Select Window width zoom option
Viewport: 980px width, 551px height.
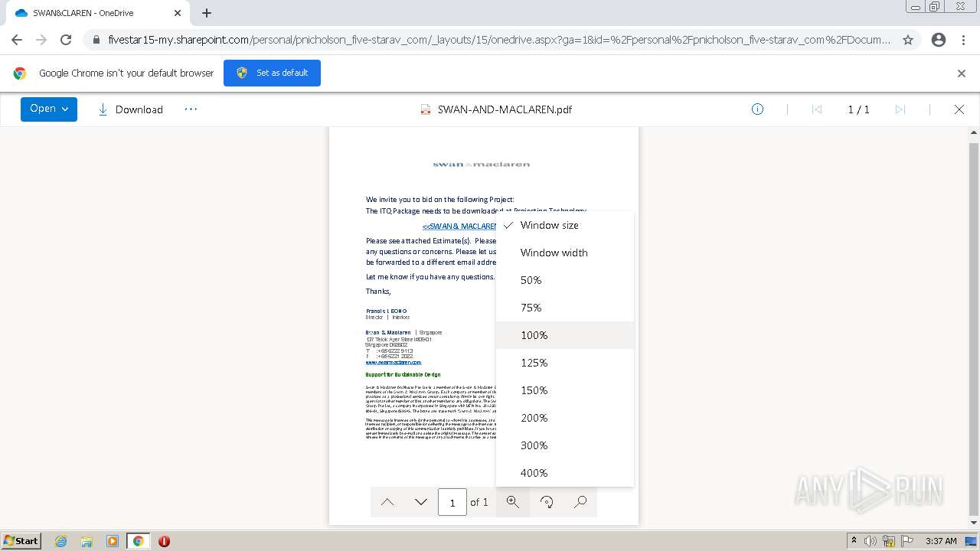tap(565, 253)
